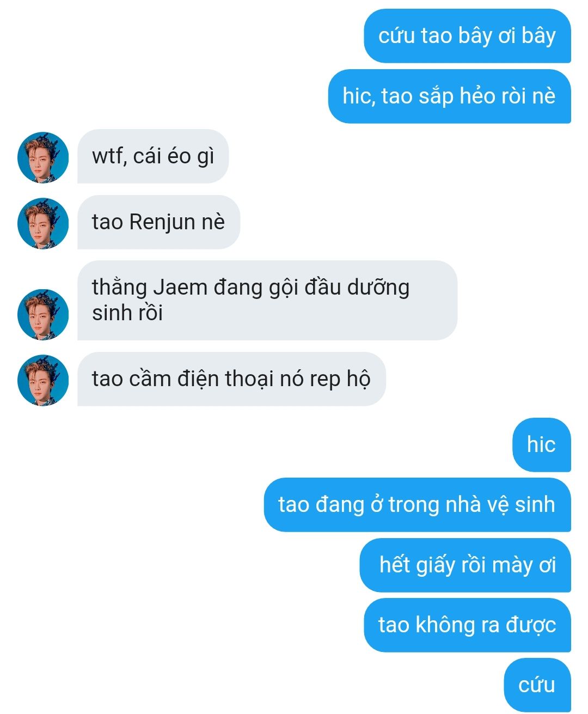The image size is (588, 714).
Task: Click "sinh rồi" on the second line of the message
Action: pos(127,313)
